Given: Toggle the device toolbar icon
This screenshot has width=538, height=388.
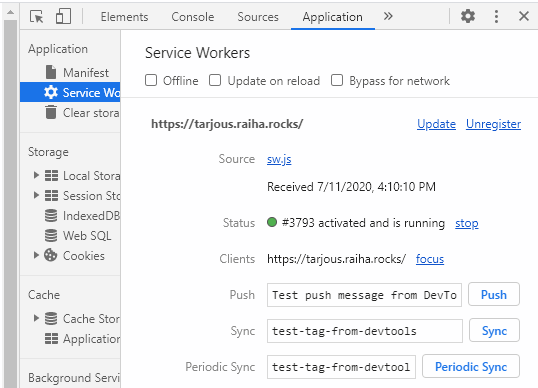Looking at the screenshot, I should 63,16.
